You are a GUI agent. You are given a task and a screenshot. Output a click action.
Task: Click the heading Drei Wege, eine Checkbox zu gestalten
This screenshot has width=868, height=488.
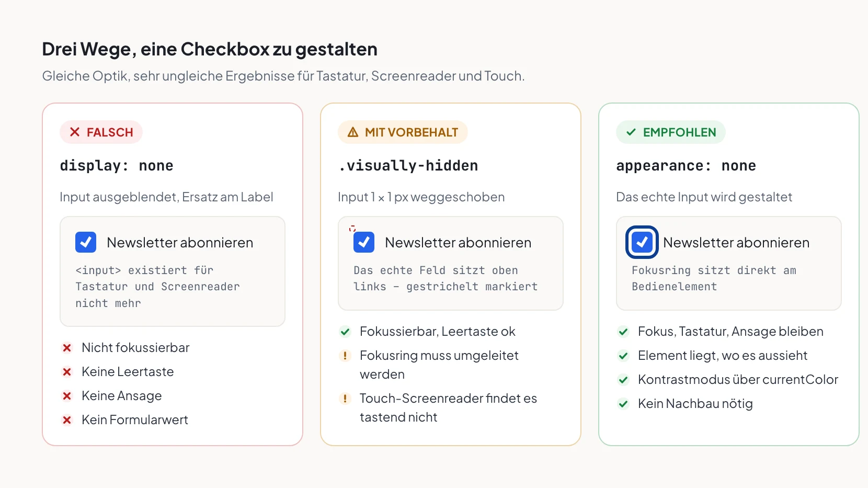[x=210, y=49]
